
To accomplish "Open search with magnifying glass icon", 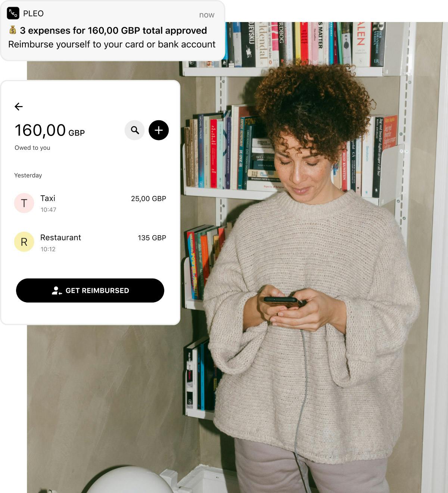I will 134,130.
